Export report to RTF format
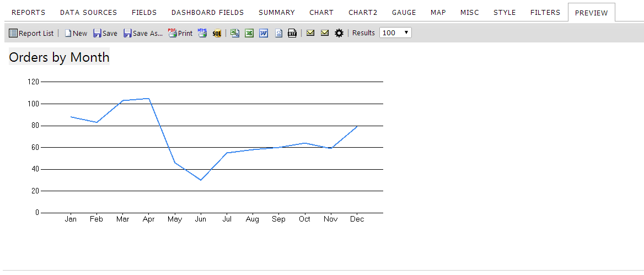 coord(292,33)
